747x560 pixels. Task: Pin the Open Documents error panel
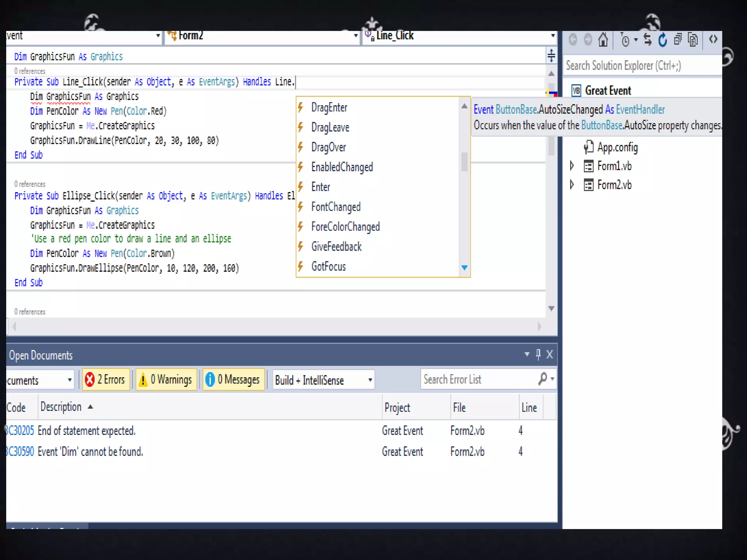click(538, 354)
